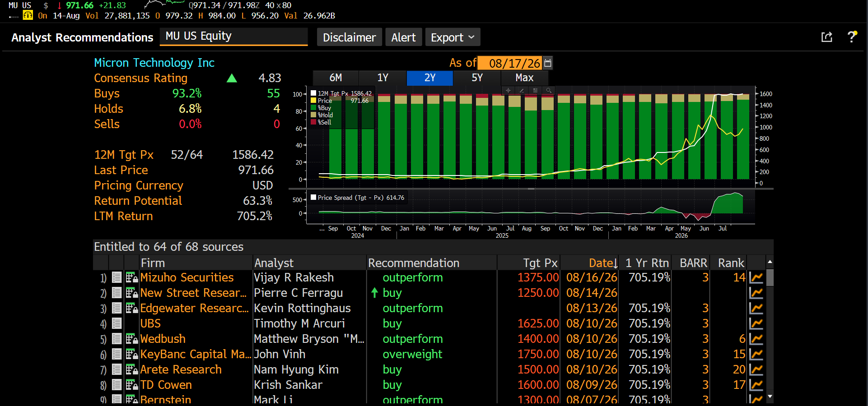The image size is (868, 406).
Task: Click the table scrollbar up arrow
Action: click(x=770, y=262)
